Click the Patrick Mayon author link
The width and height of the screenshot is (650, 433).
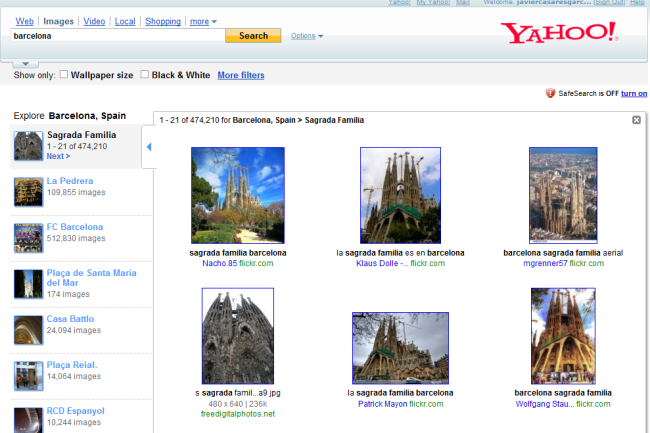(x=383, y=404)
